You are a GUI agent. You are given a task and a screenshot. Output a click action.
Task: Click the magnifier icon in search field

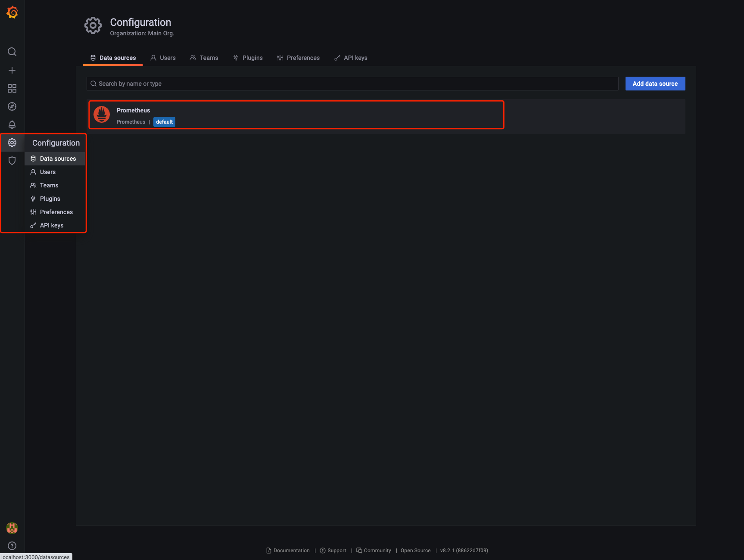coord(93,84)
